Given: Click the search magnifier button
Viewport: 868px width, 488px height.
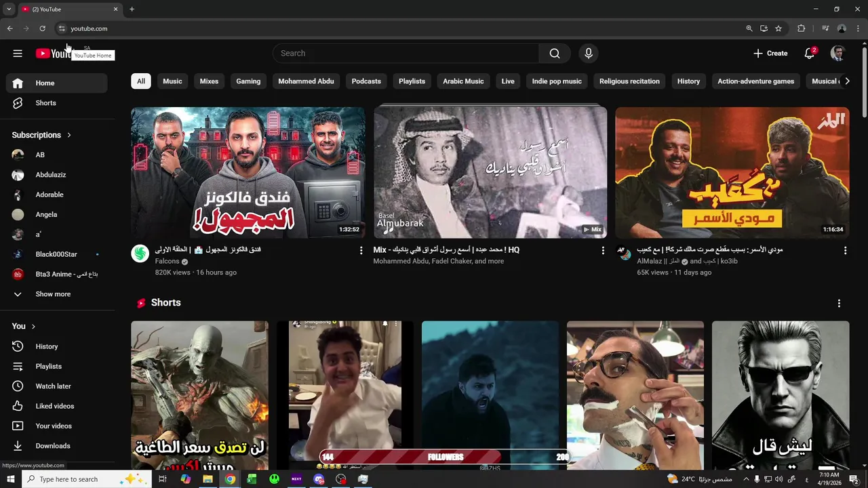Looking at the screenshot, I should click(555, 54).
